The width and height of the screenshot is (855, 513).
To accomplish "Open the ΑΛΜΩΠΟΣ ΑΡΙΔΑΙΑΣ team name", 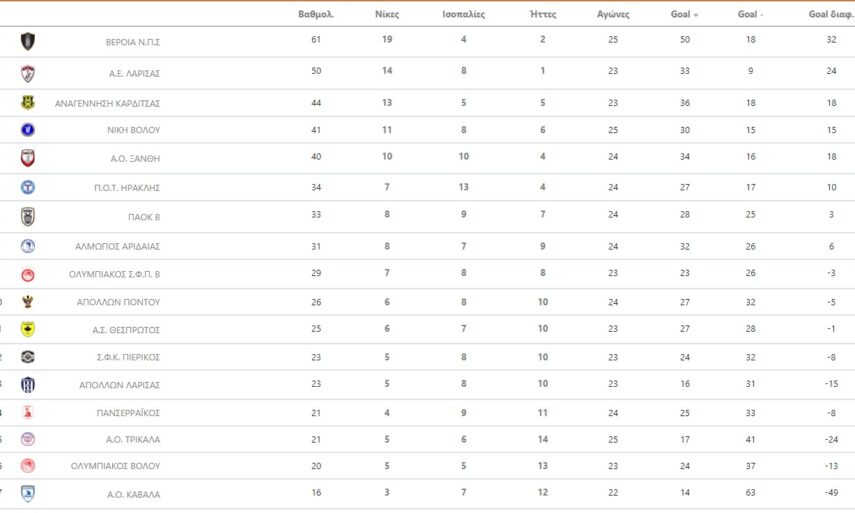I will pos(118,246).
